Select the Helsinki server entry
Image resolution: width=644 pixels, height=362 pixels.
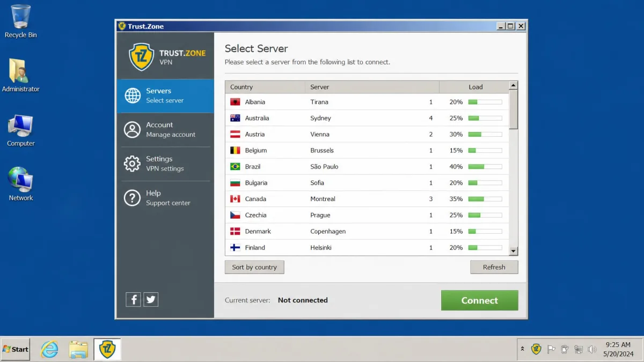367,247
